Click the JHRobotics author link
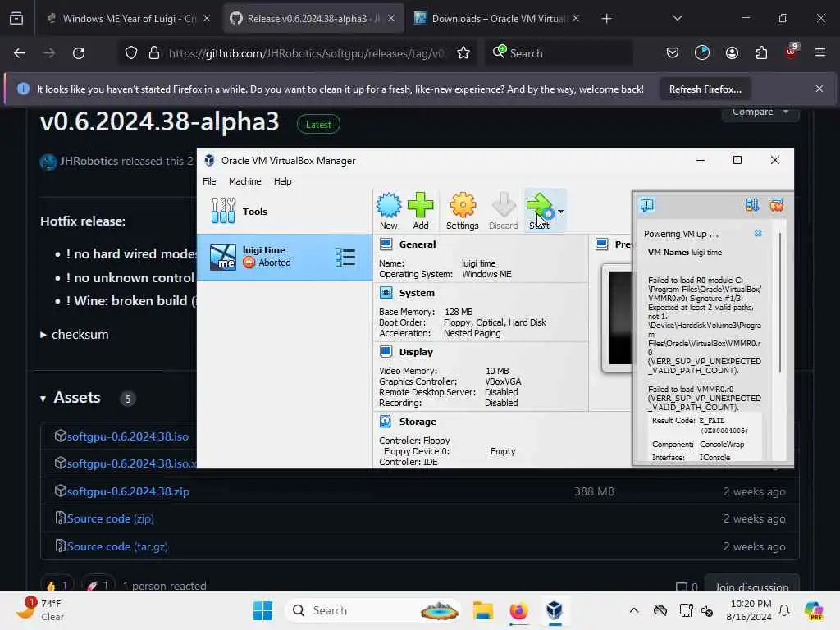The image size is (840, 630). (89, 161)
